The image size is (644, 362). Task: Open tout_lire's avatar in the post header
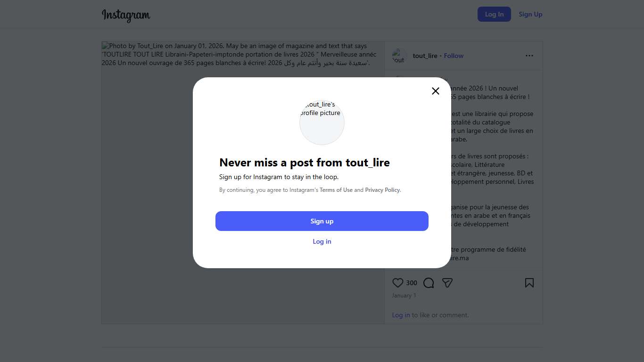pyautogui.click(x=399, y=56)
